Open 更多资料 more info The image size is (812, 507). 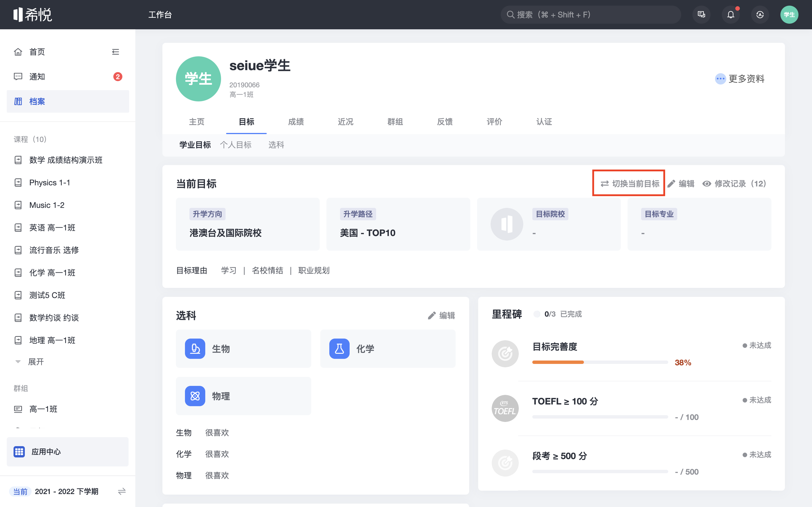click(x=740, y=79)
